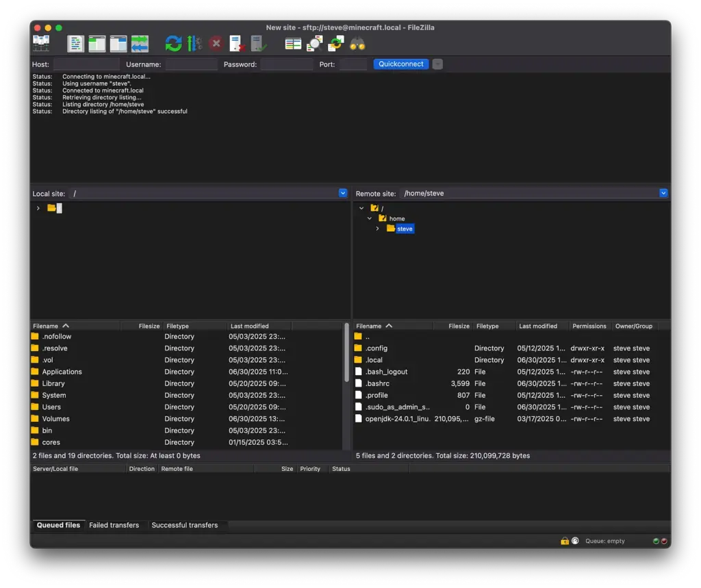Select '.bash_logout' remote file
This screenshot has width=701, height=588.
511,372
